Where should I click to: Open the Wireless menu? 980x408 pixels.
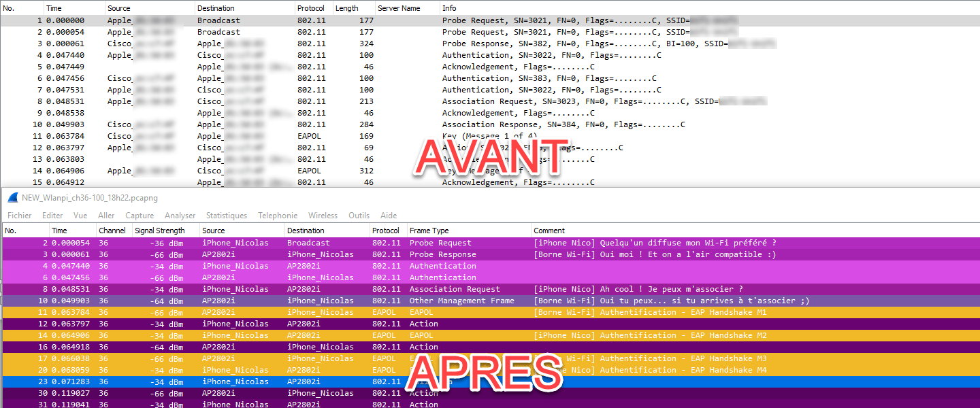(x=323, y=216)
